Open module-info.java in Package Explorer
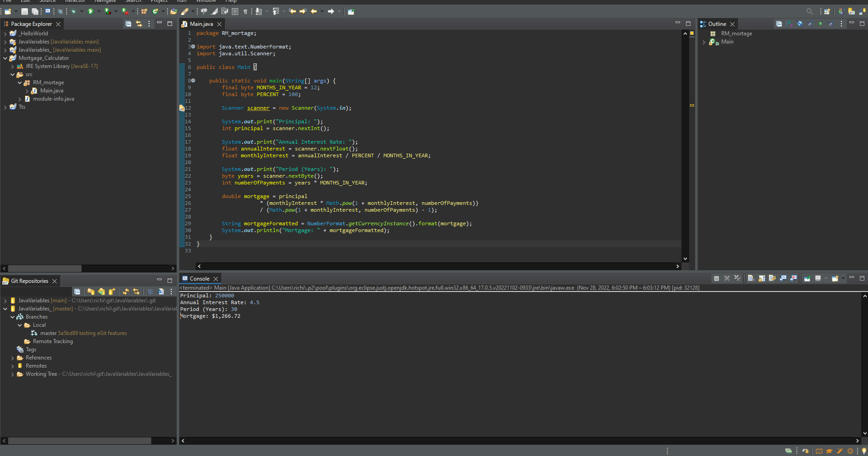868x456 pixels. (x=53, y=99)
